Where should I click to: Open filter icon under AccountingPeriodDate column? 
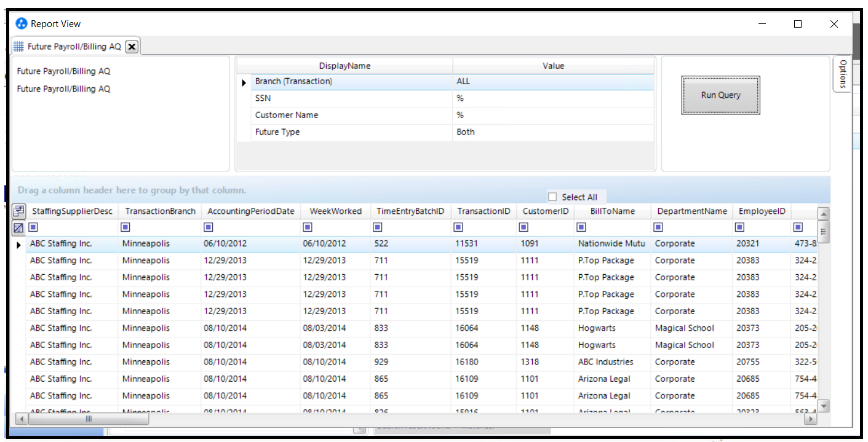(208, 227)
